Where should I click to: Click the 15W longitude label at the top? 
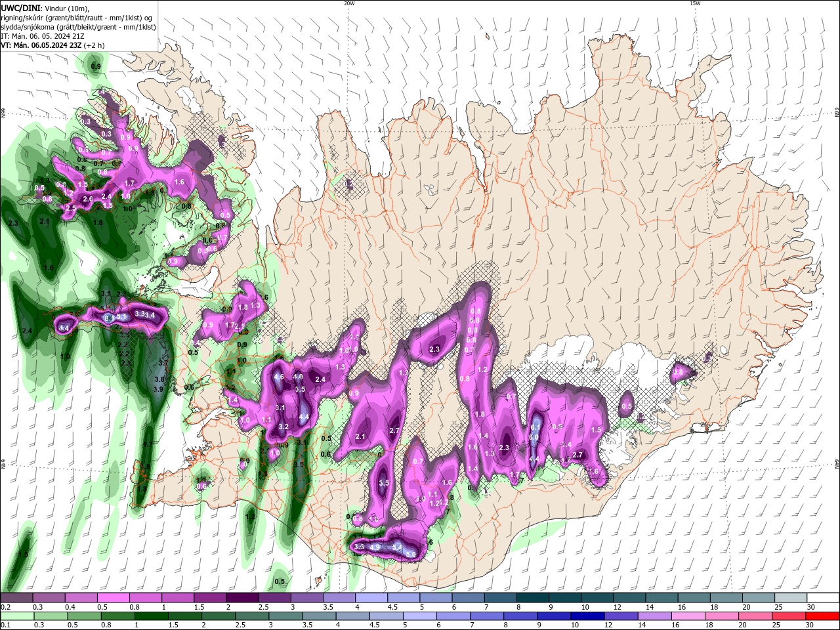coord(695,3)
